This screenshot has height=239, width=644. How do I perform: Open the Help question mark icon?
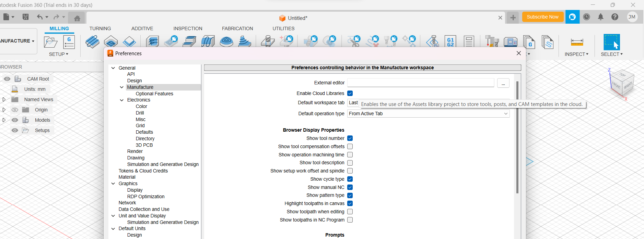pos(615,17)
